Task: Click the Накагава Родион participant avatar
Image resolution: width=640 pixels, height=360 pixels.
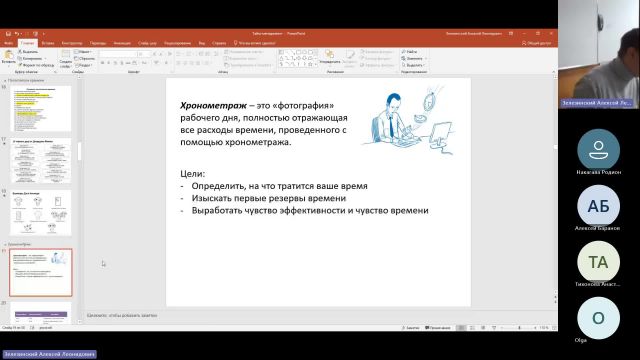Action: [x=598, y=149]
